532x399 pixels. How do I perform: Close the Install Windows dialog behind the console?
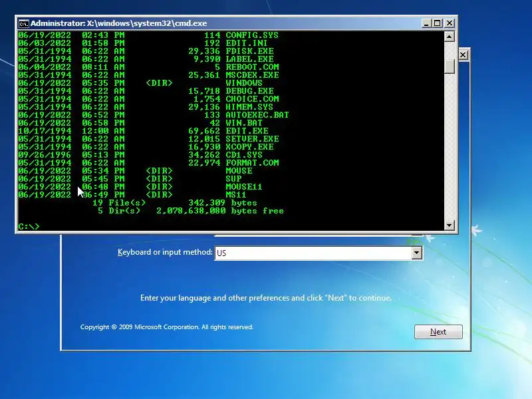(x=463, y=55)
